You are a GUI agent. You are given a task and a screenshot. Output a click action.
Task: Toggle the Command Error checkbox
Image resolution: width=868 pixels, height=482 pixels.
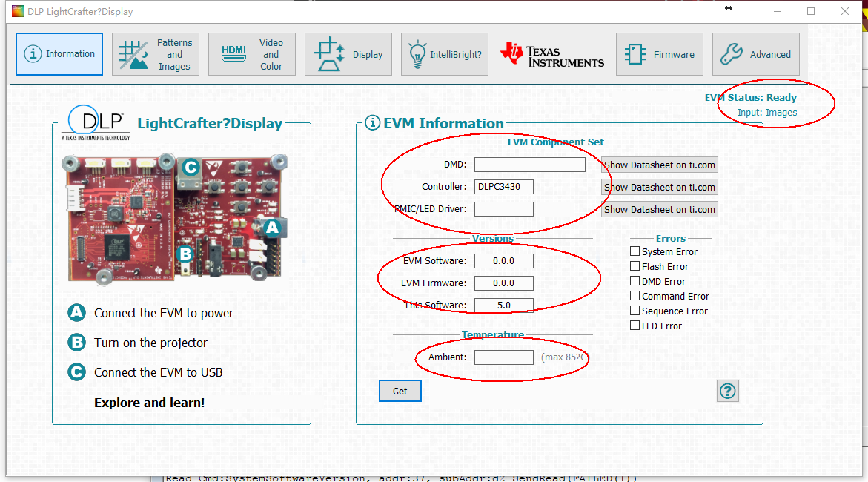coord(635,296)
